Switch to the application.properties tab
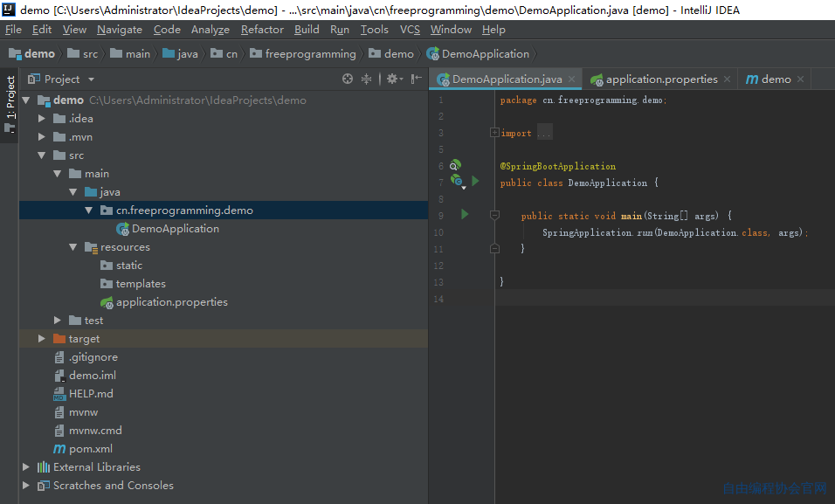 (x=661, y=79)
